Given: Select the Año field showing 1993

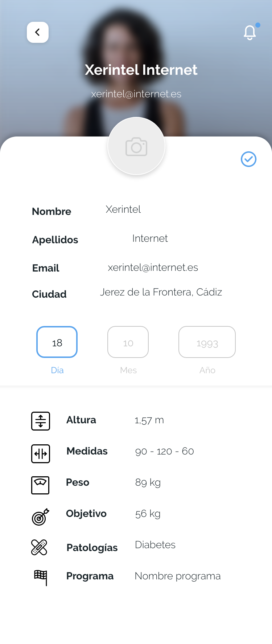Looking at the screenshot, I should (207, 342).
